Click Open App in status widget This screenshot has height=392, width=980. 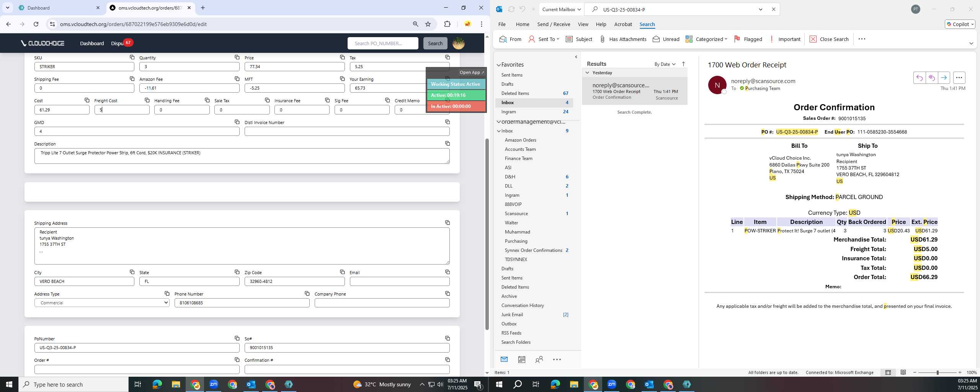pos(471,72)
